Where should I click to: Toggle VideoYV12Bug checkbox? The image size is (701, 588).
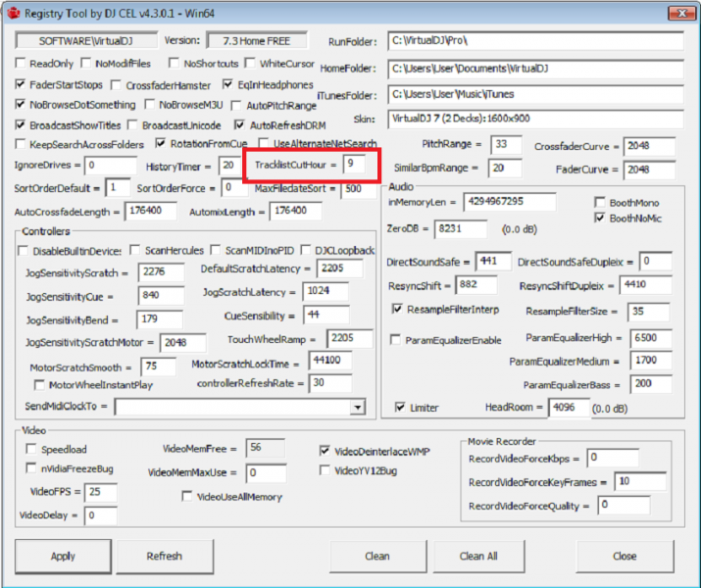pos(325,470)
